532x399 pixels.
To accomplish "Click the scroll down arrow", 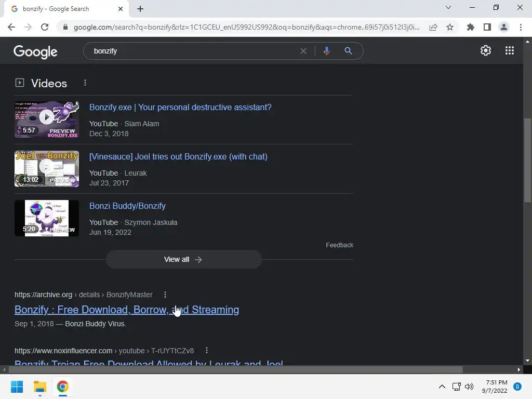I will coord(527,361).
